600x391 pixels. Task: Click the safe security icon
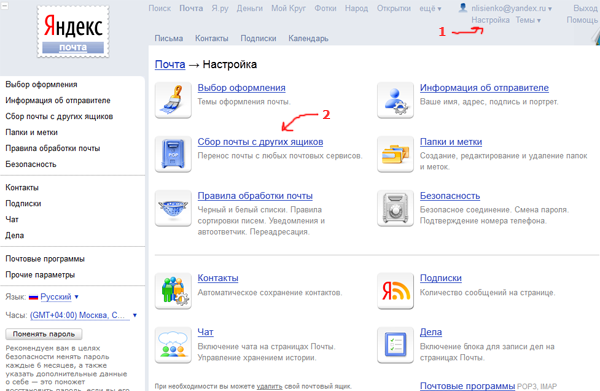(x=395, y=208)
